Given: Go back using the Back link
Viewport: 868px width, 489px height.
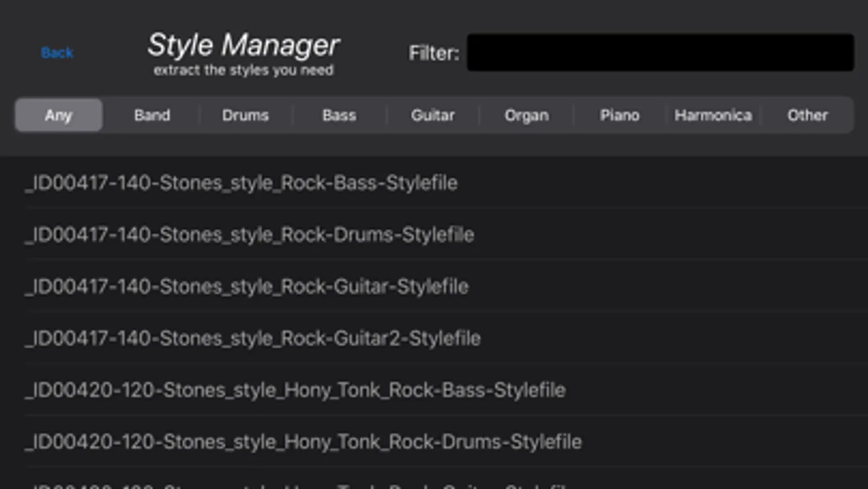Looking at the screenshot, I should [x=57, y=53].
